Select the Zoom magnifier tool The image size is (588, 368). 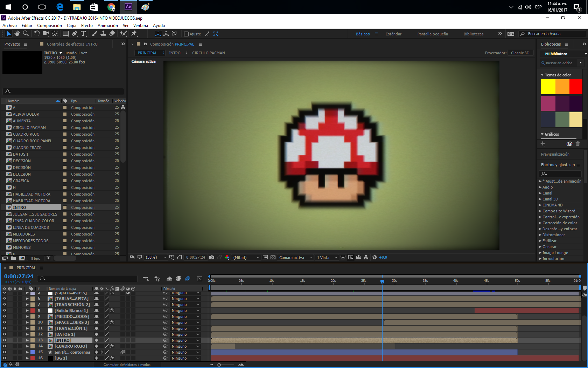point(26,34)
